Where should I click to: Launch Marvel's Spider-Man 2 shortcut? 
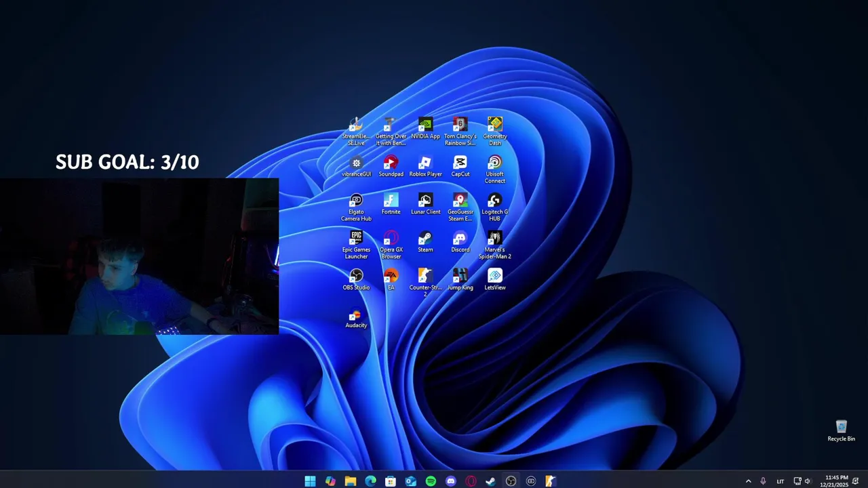[494, 245]
